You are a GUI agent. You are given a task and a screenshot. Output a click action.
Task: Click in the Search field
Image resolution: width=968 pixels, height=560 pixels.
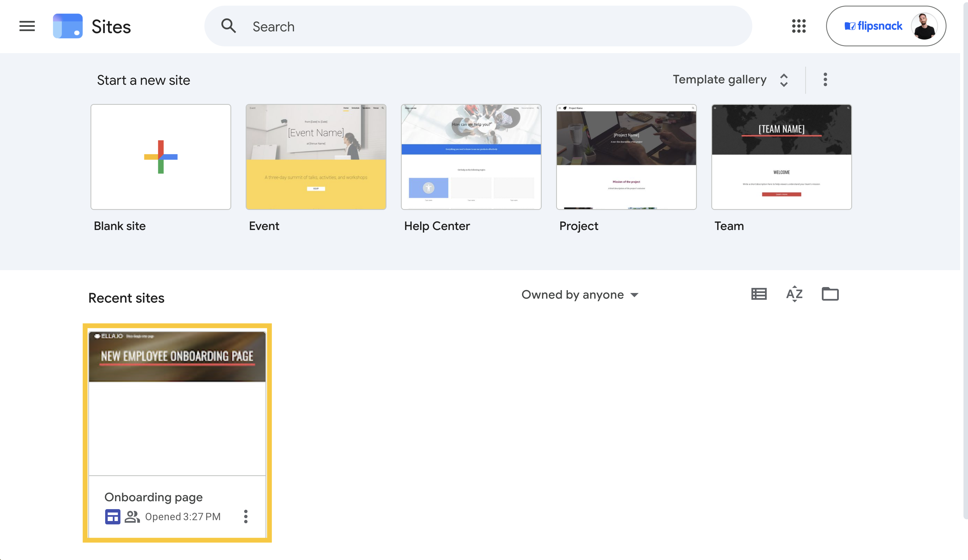coord(478,26)
